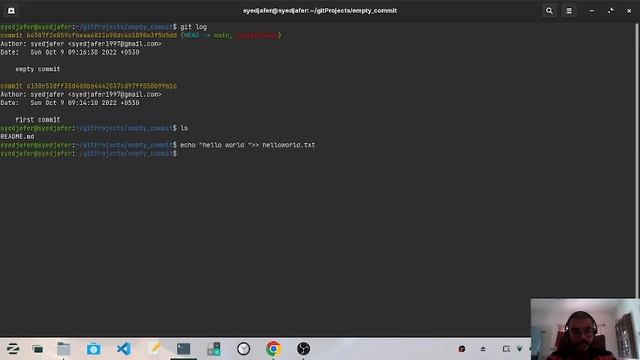The height and width of the screenshot is (360, 640).
Task: Click the 'ls' command text
Action: [184, 128]
